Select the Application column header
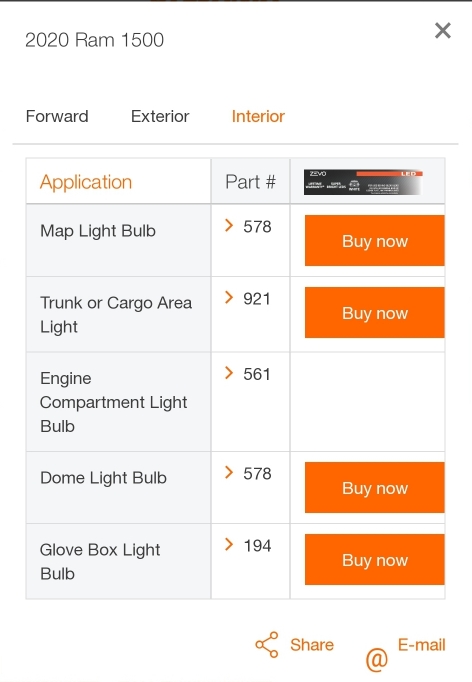 86,182
